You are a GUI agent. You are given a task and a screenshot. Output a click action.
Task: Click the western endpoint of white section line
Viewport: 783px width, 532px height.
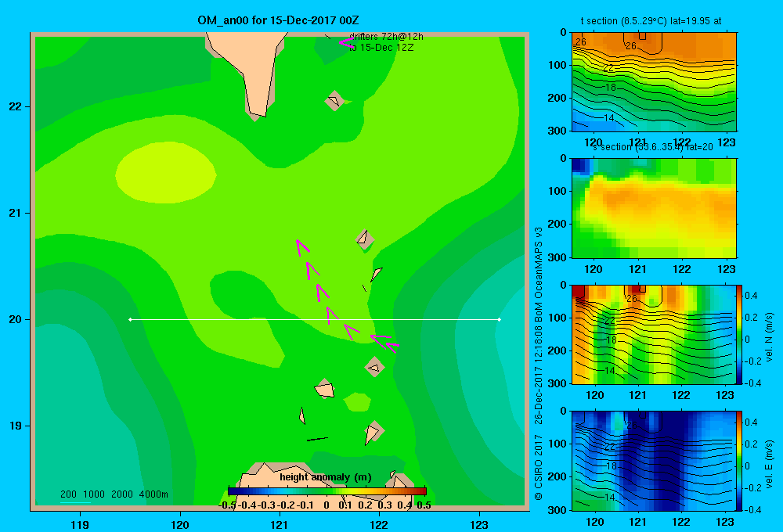[130, 319]
